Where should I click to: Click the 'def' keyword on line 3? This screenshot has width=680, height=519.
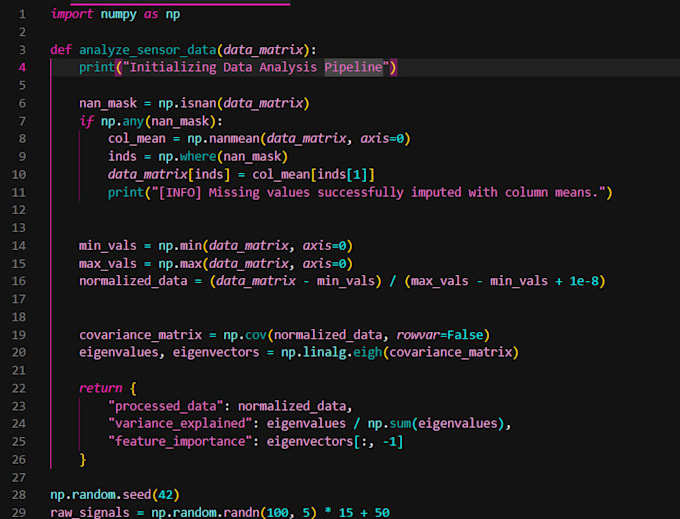61,50
